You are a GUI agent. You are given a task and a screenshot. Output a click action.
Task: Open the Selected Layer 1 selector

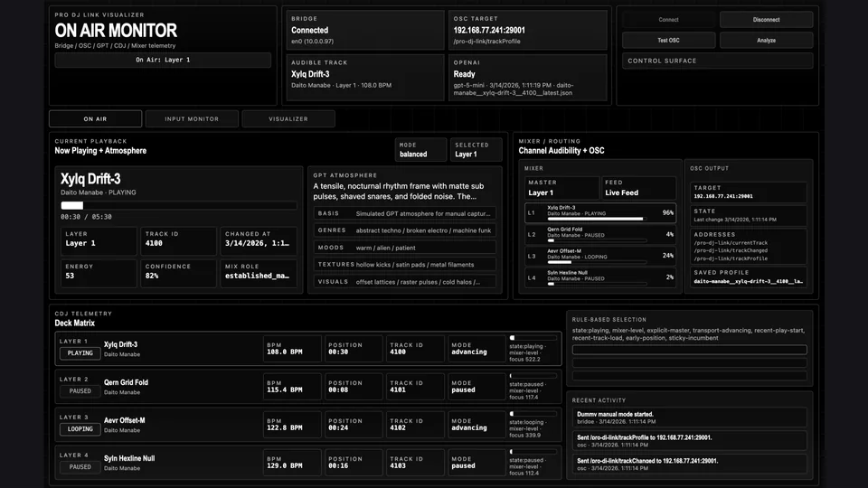point(476,149)
